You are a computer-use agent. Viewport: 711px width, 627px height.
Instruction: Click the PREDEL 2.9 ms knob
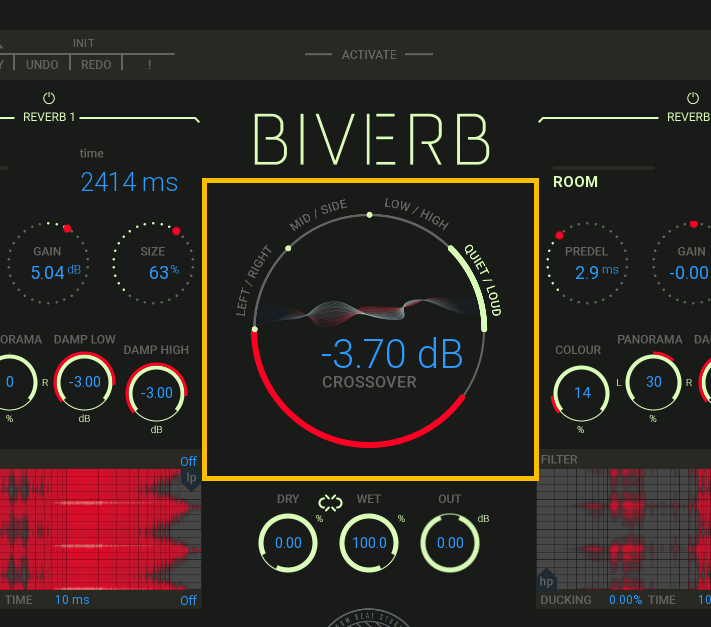tap(587, 263)
